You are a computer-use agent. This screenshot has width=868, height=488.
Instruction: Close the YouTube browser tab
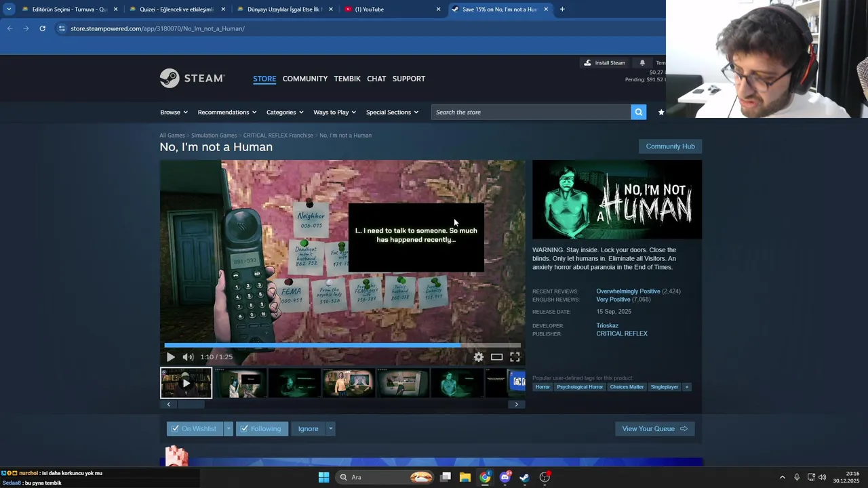438,9
